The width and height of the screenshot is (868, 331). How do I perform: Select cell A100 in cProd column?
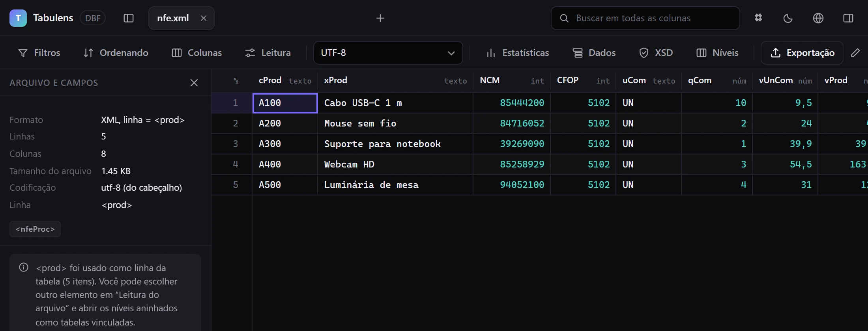coord(285,103)
